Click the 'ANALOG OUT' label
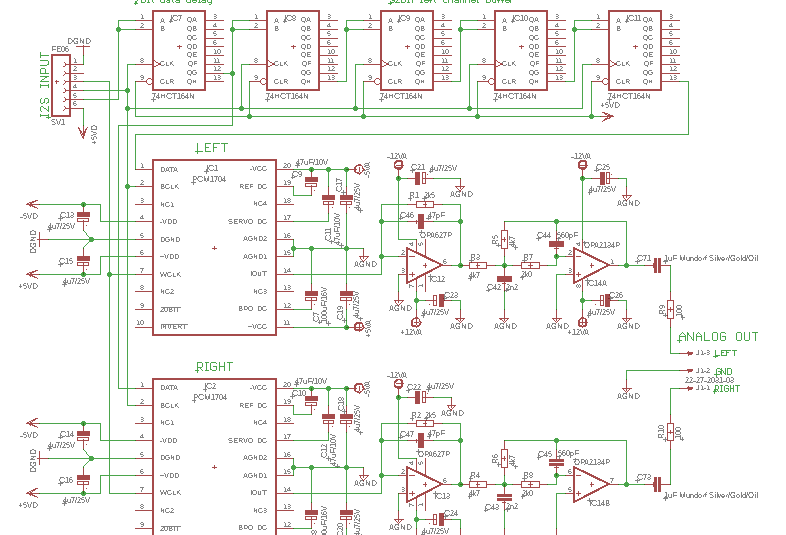Image resolution: width=786 pixels, height=535 pixels. point(718,336)
